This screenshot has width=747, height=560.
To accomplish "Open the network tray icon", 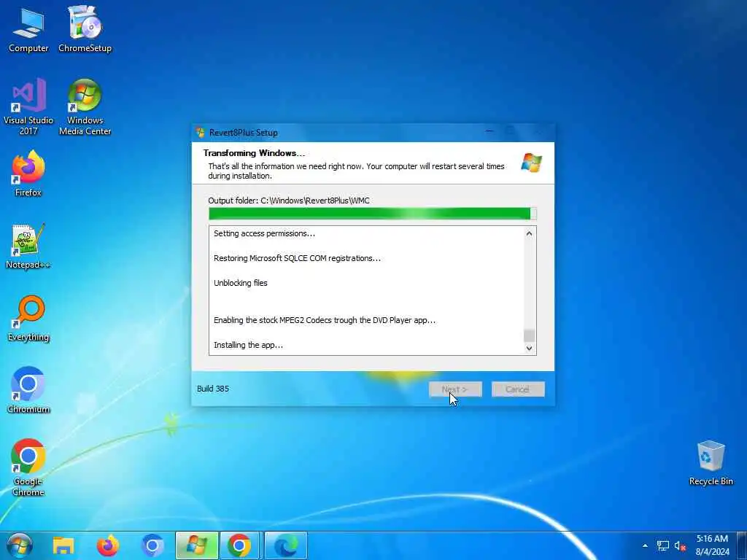I will click(x=662, y=545).
